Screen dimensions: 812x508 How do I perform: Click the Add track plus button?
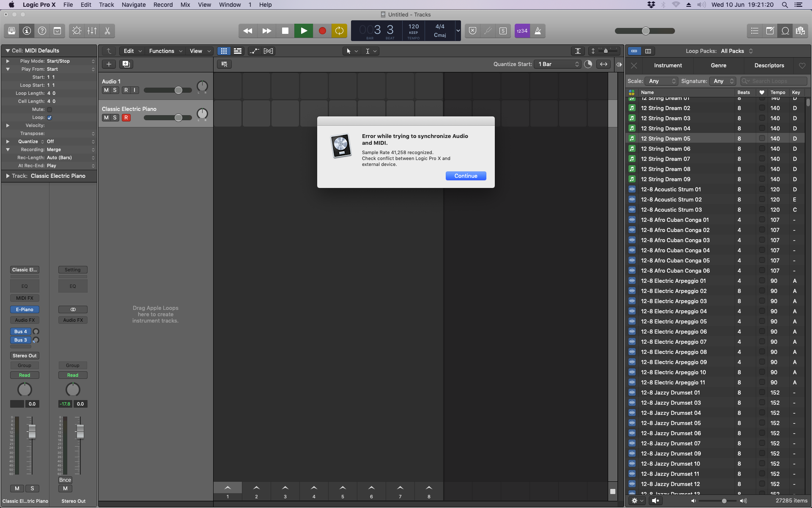pyautogui.click(x=109, y=64)
